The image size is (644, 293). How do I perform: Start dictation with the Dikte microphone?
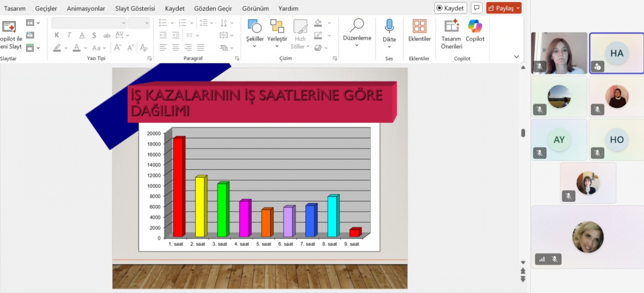[389, 26]
